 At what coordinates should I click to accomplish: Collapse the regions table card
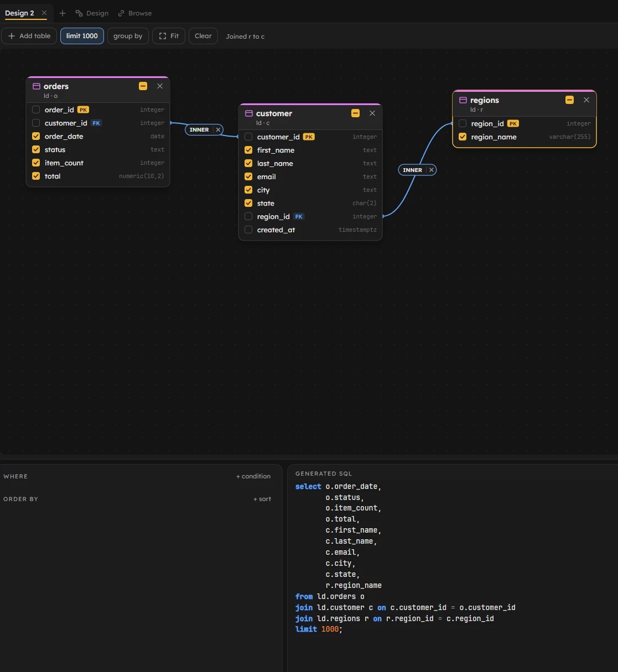pos(569,100)
